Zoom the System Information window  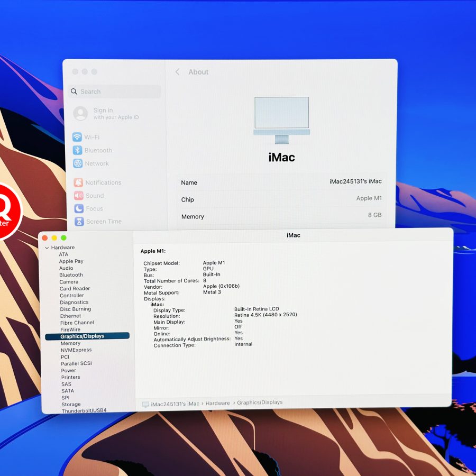64,237
